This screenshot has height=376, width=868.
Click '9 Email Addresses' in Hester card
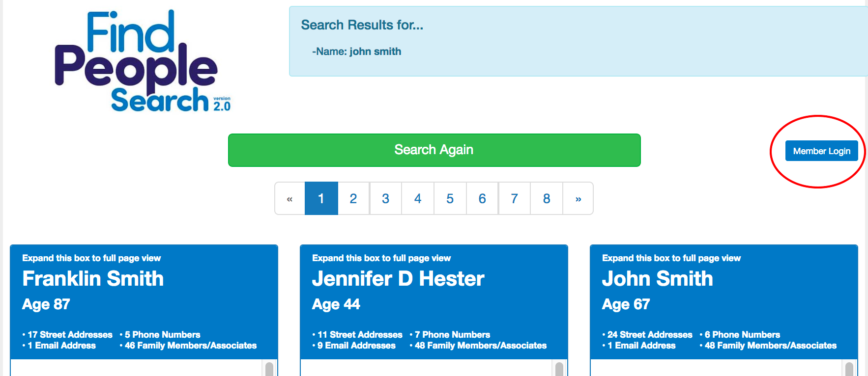pyautogui.click(x=356, y=346)
